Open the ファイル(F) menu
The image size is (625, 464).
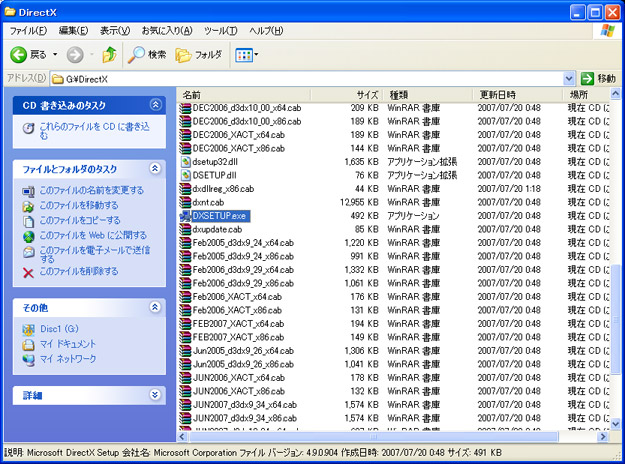(28, 31)
